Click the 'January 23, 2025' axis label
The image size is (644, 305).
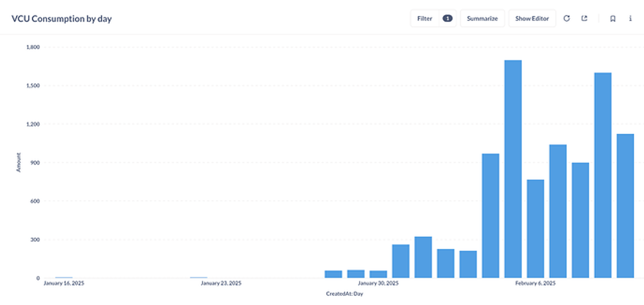coord(221,284)
